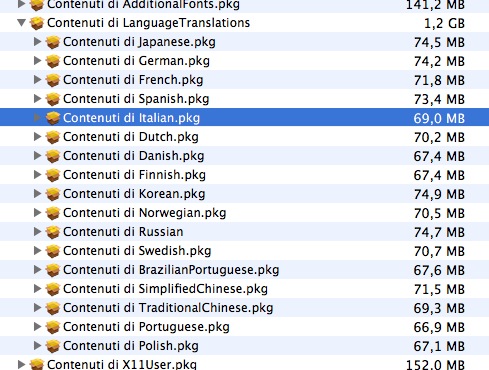Select the 'Contenuti di LanguageTranslations' row text
This screenshot has height=370, width=489.
pos(148,23)
